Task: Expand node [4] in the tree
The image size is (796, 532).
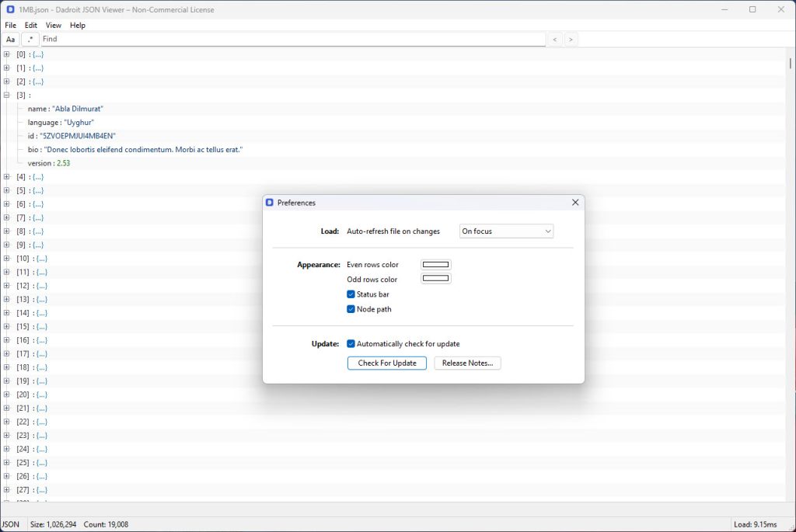Action: (6, 176)
